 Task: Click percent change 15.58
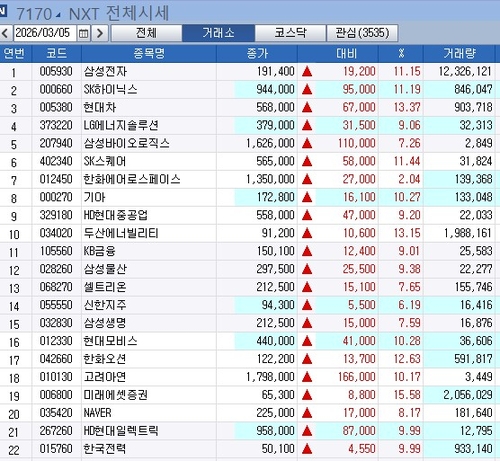(x=407, y=395)
